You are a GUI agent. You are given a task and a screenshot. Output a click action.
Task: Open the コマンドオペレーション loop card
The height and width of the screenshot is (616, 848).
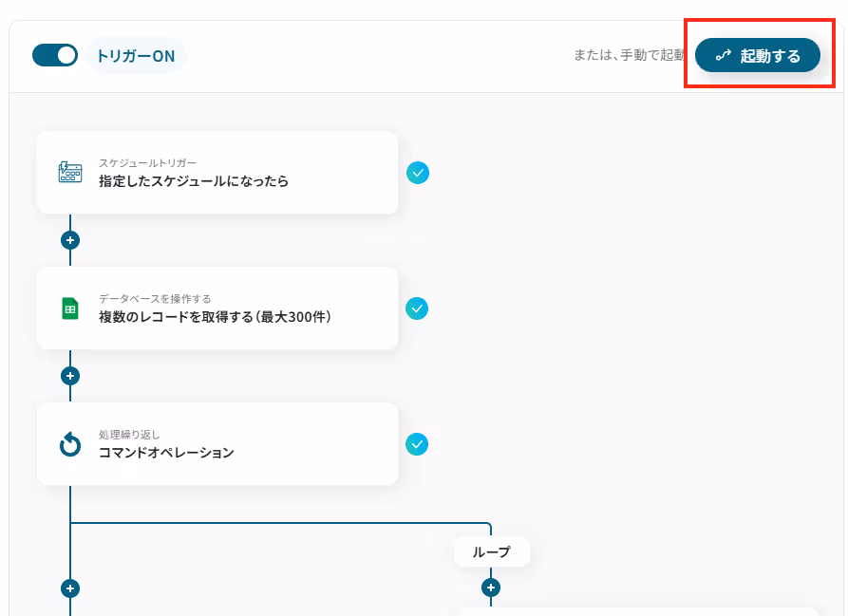(217, 443)
